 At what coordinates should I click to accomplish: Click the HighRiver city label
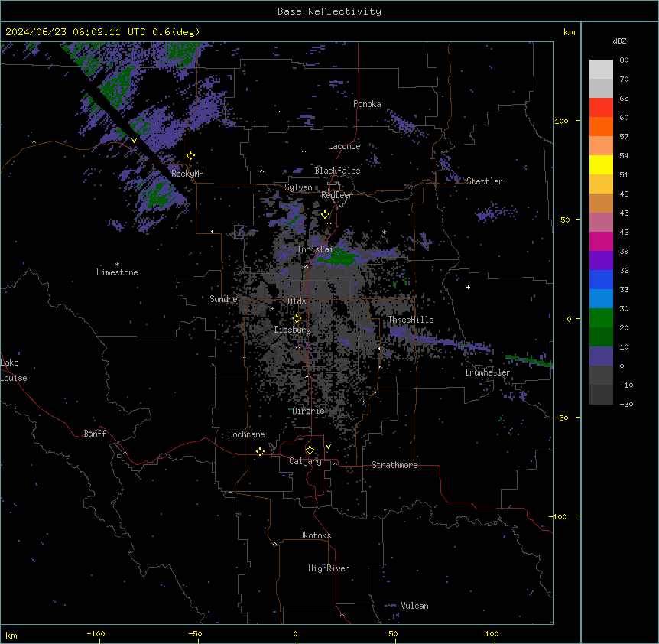[x=329, y=568]
